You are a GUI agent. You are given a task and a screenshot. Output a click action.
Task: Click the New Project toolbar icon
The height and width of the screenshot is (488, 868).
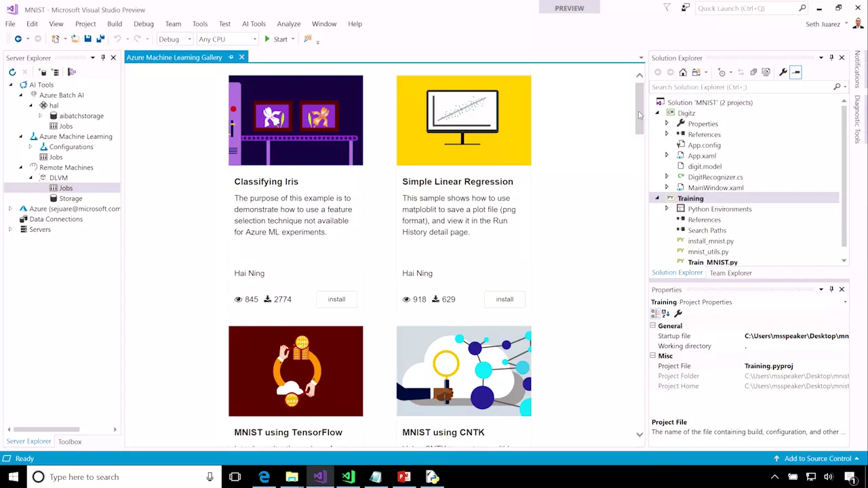[x=56, y=39]
